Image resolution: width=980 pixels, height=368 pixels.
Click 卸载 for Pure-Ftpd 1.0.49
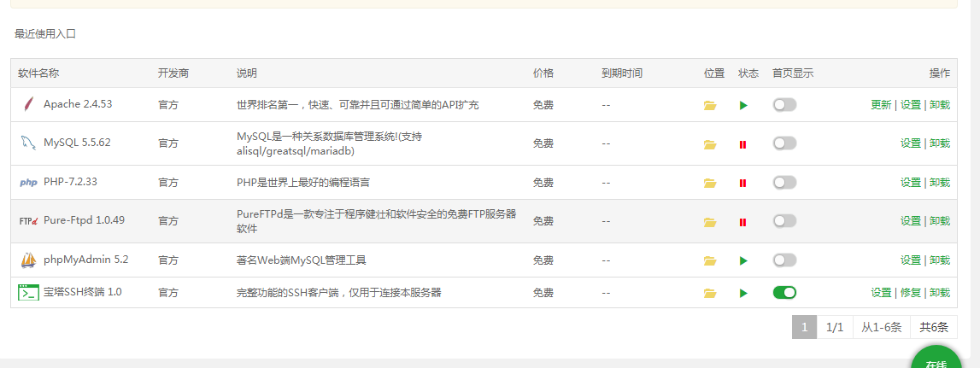[939, 221]
